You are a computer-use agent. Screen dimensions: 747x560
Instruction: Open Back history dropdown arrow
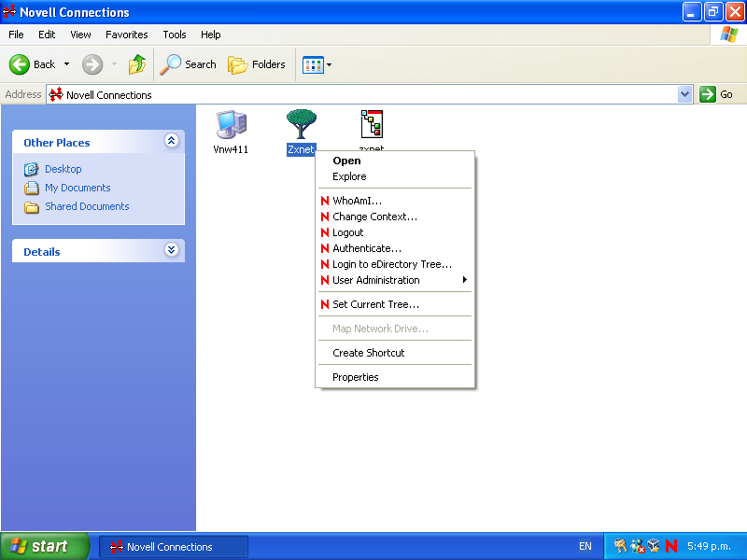pos(66,64)
